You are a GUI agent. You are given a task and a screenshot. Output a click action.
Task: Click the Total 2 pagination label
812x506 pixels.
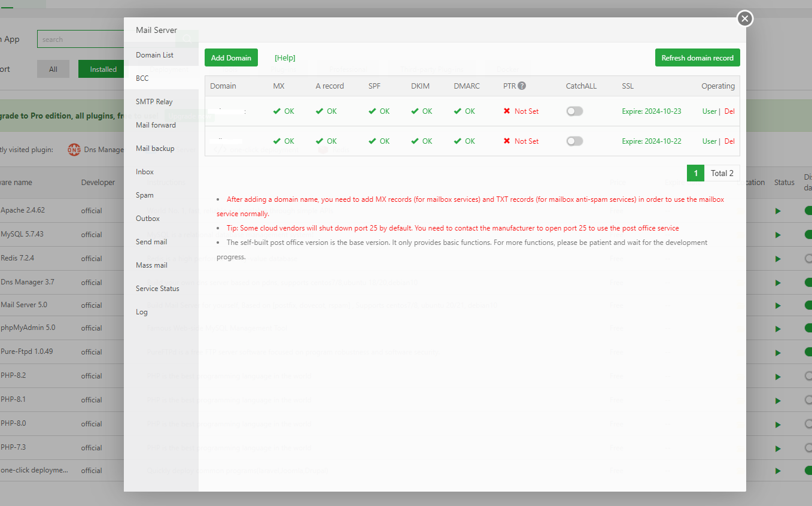pos(722,173)
